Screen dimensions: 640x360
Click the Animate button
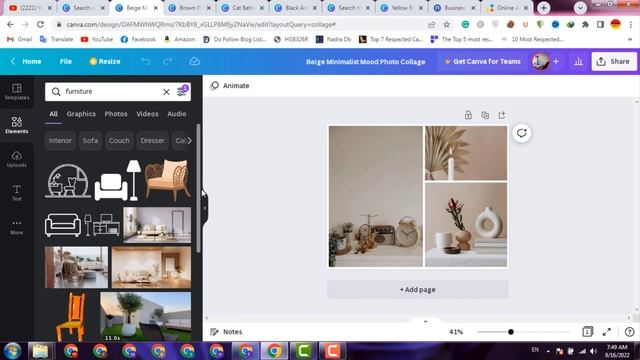click(x=230, y=86)
